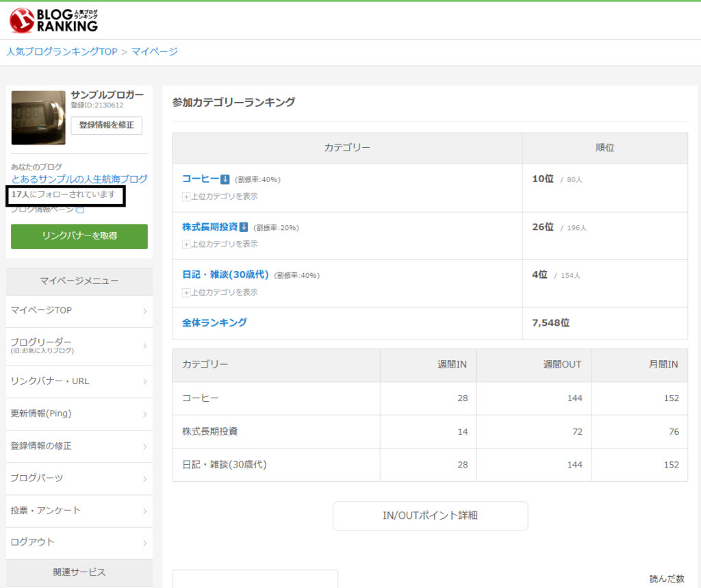Click the down-arrow icon beside コーヒー
The width and height of the screenshot is (701, 588).
click(225, 179)
